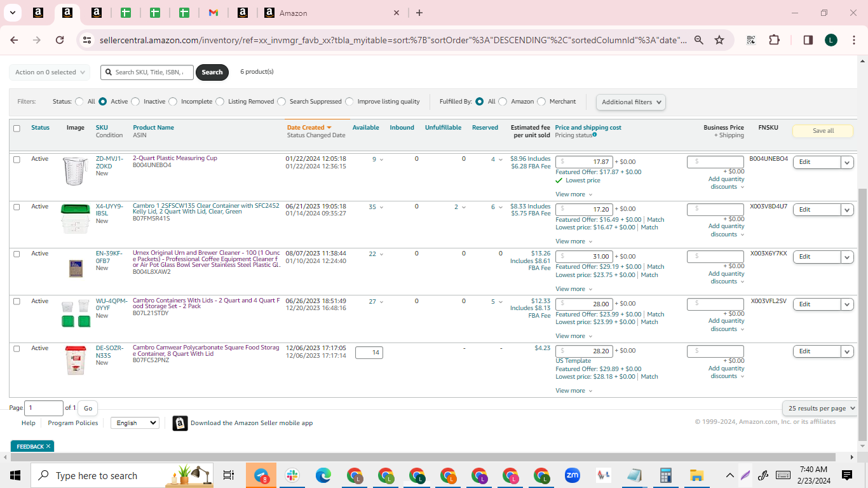Open Calculator from the taskbar
868x488 pixels.
point(666,475)
